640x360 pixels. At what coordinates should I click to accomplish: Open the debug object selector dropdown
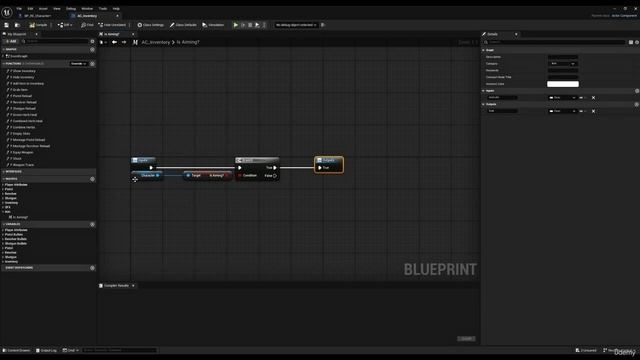tap(296, 25)
